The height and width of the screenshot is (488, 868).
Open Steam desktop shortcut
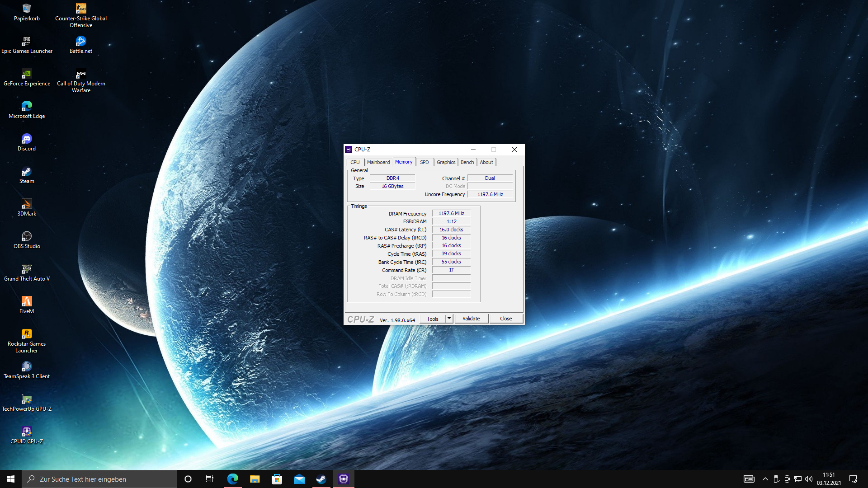click(x=27, y=172)
